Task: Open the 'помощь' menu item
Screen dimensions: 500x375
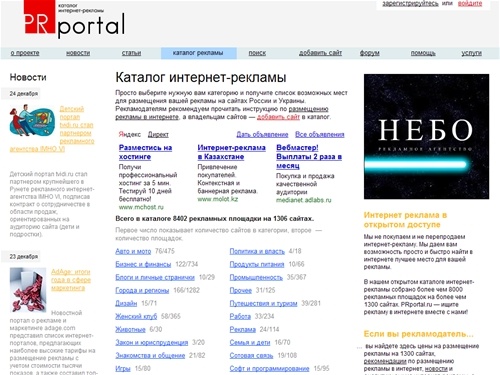Action: tap(423, 53)
